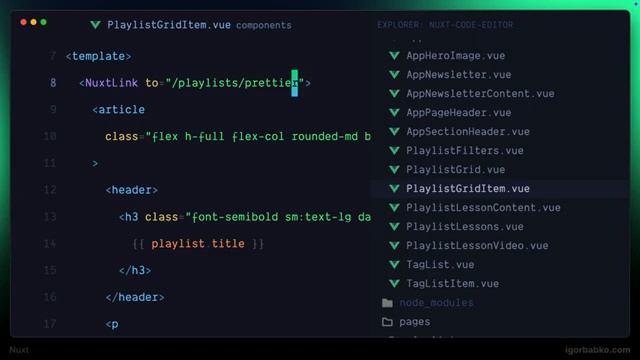The image size is (640, 360).
Task: Click the <template> tag on line 7
Action: point(98,56)
